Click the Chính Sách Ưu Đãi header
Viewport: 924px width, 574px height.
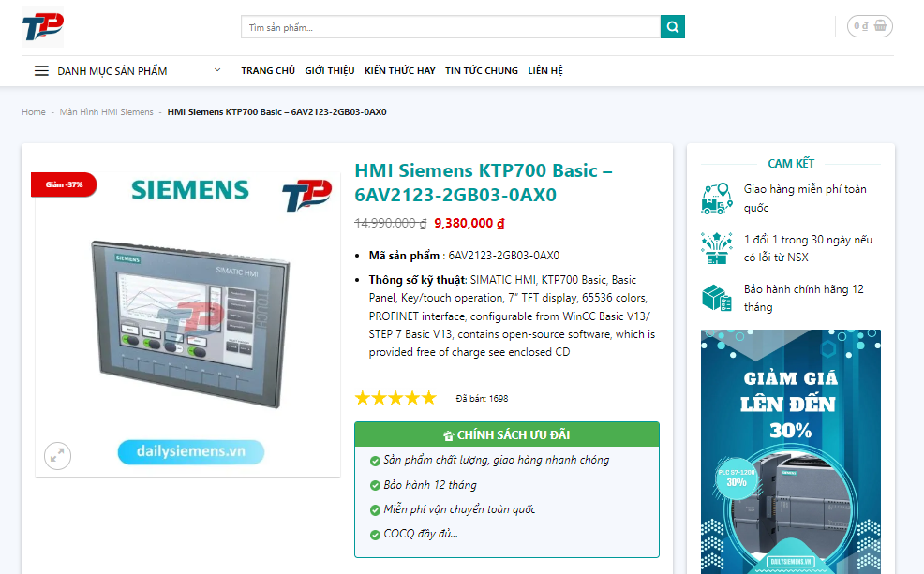(x=507, y=434)
